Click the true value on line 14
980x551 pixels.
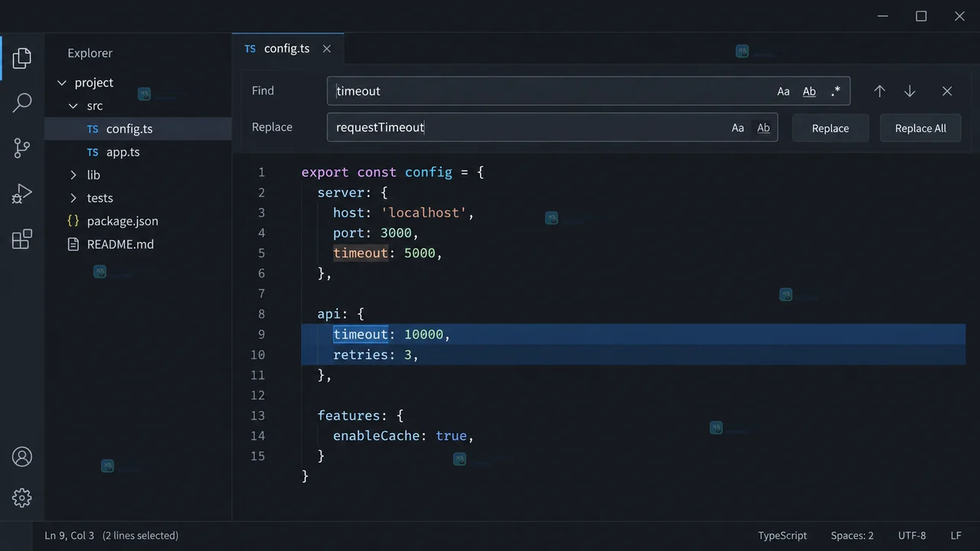pyautogui.click(x=451, y=436)
